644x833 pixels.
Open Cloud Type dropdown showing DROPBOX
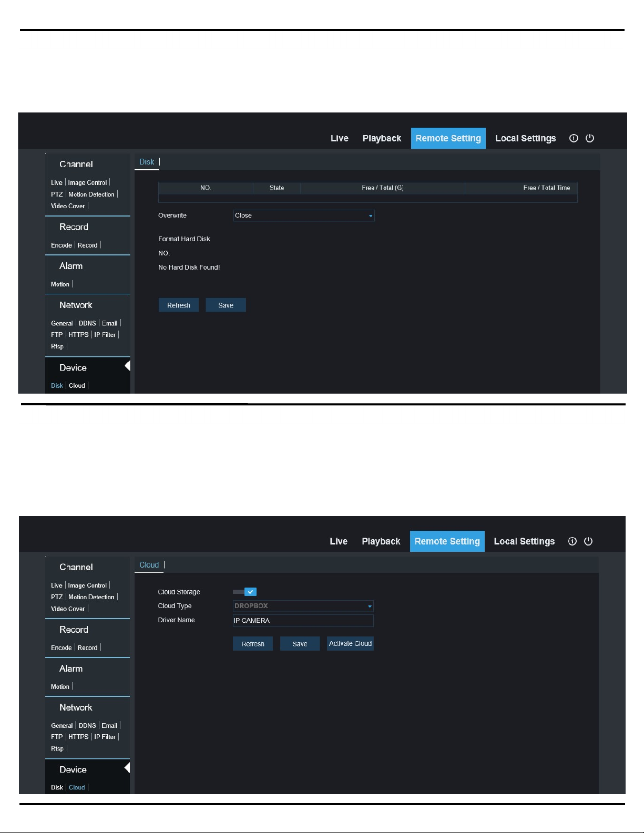[303, 606]
